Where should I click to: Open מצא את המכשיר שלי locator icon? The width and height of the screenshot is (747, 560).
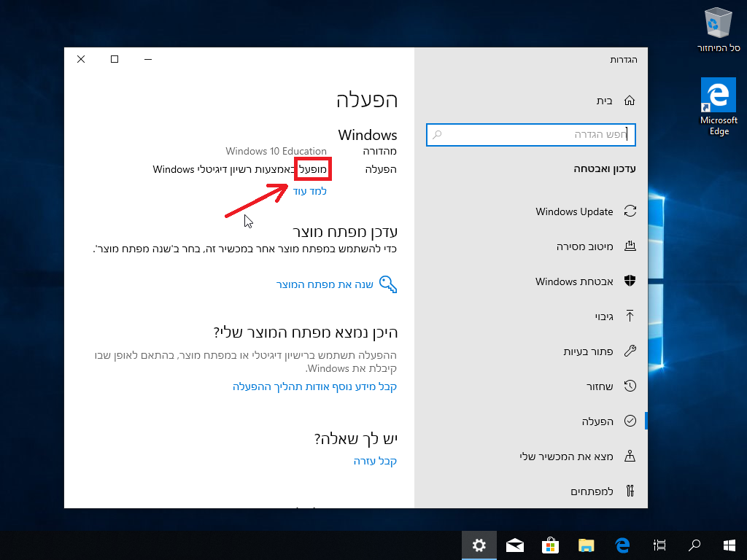click(630, 456)
